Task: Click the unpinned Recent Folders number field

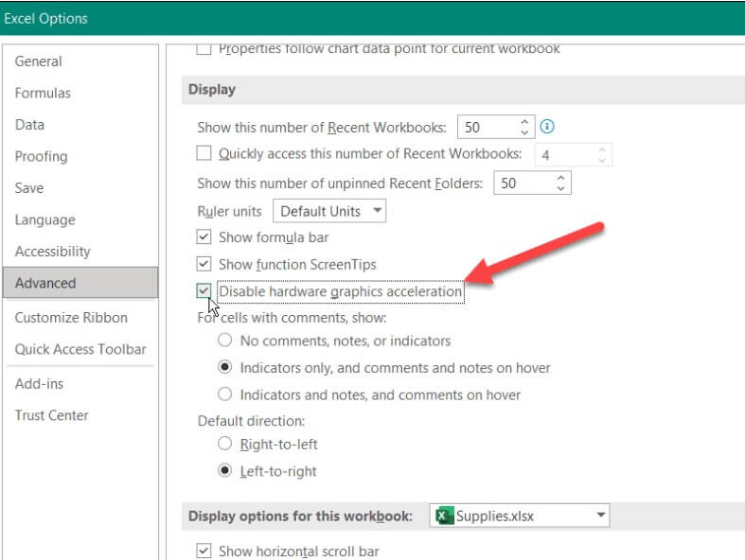Action: (524, 184)
